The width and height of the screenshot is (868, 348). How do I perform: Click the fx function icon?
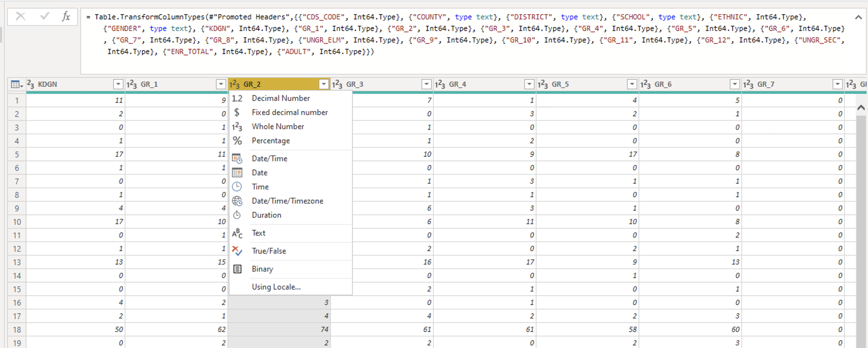66,16
